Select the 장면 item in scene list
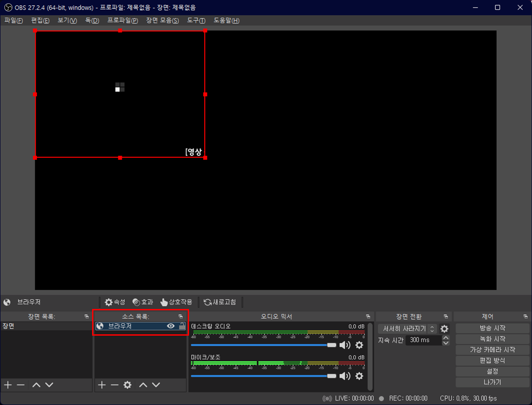 [x=46, y=326]
